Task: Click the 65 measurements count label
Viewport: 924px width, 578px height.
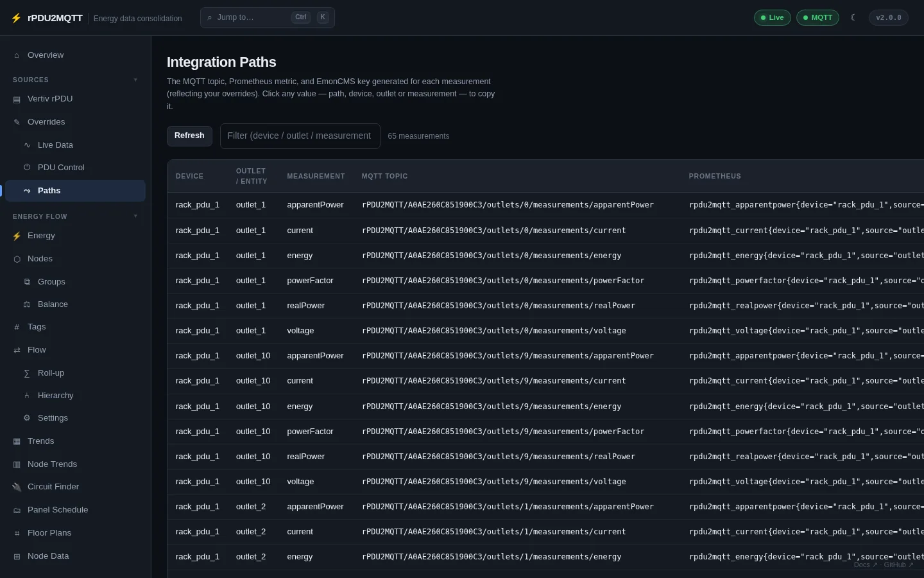Action: (418, 136)
